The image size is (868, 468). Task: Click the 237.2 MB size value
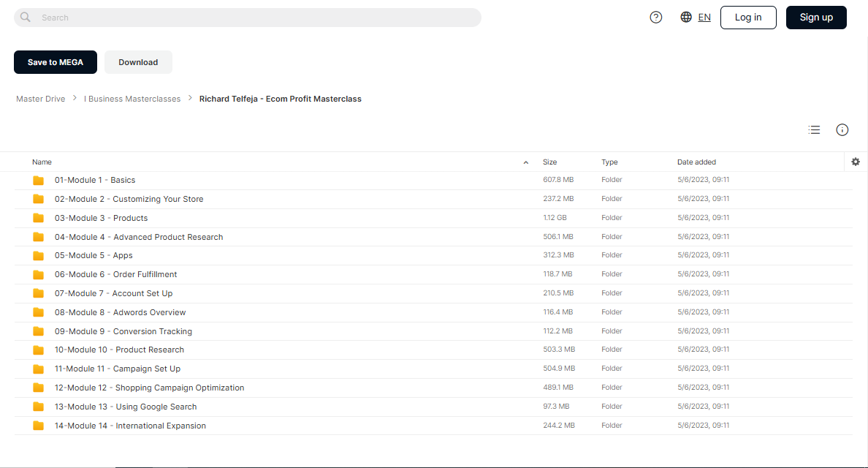point(558,198)
